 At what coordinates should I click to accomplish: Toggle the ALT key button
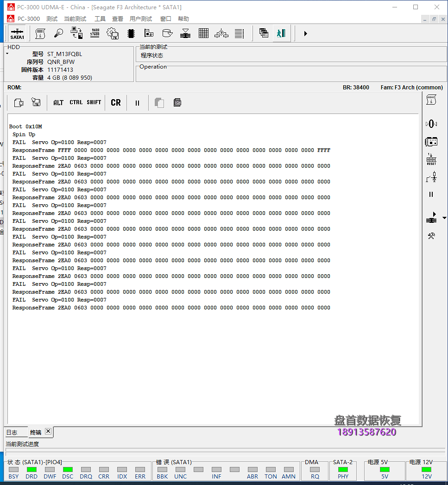58,103
